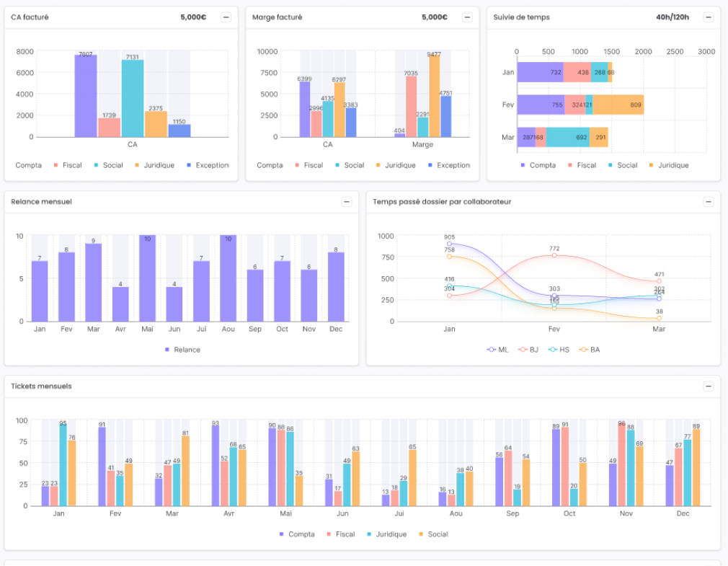This screenshot has height=566, width=728.
Task: Toggle BJ series in collaborateur chart legend
Action: (528, 350)
